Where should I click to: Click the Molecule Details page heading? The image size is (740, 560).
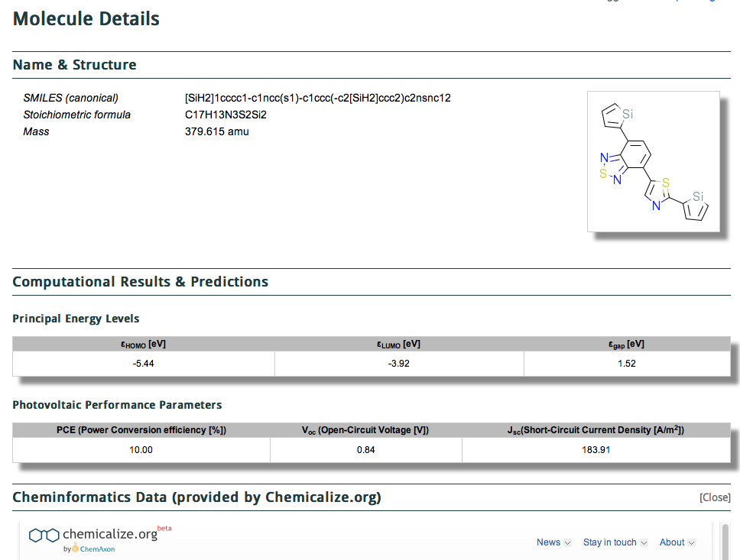86,19
